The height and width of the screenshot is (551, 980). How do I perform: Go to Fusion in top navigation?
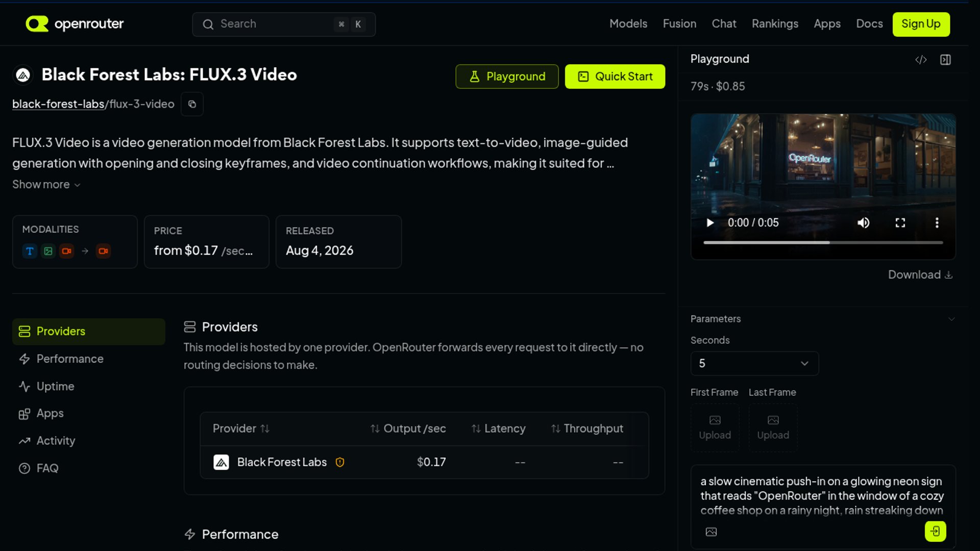pos(679,24)
